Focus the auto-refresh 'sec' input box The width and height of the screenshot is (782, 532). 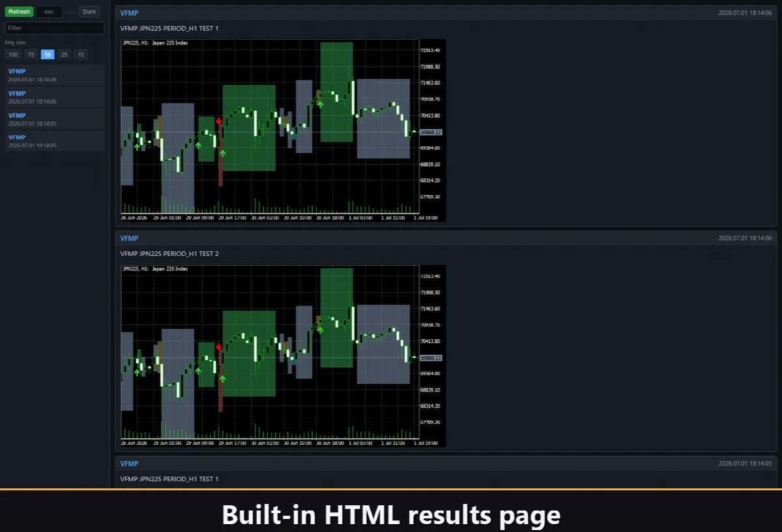(49, 12)
